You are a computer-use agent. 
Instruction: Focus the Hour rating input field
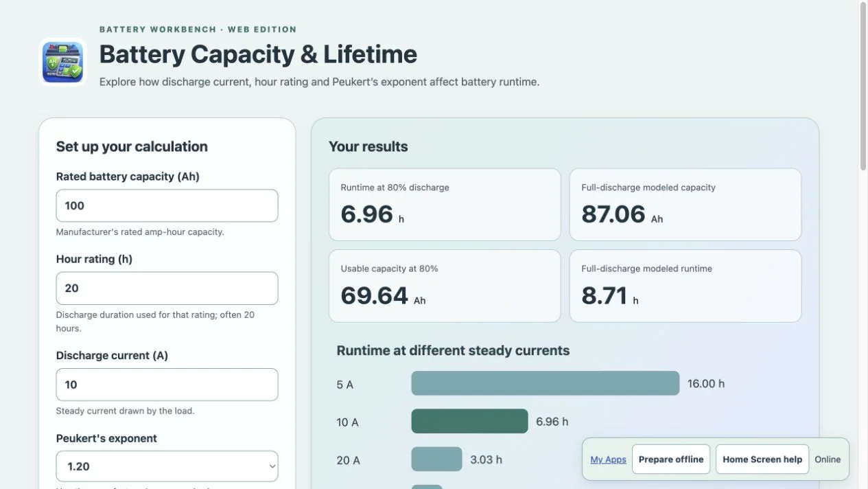click(x=167, y=288)
